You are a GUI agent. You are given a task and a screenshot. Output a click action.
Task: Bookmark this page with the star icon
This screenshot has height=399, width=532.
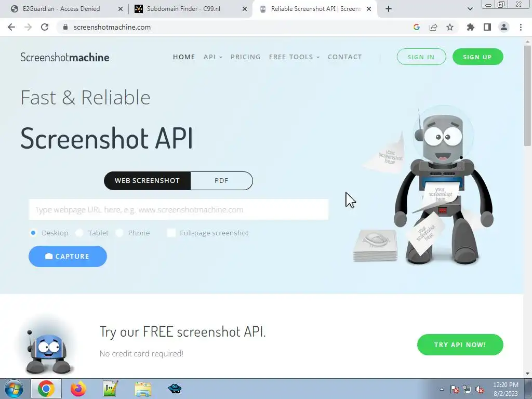tap(450, 27)
